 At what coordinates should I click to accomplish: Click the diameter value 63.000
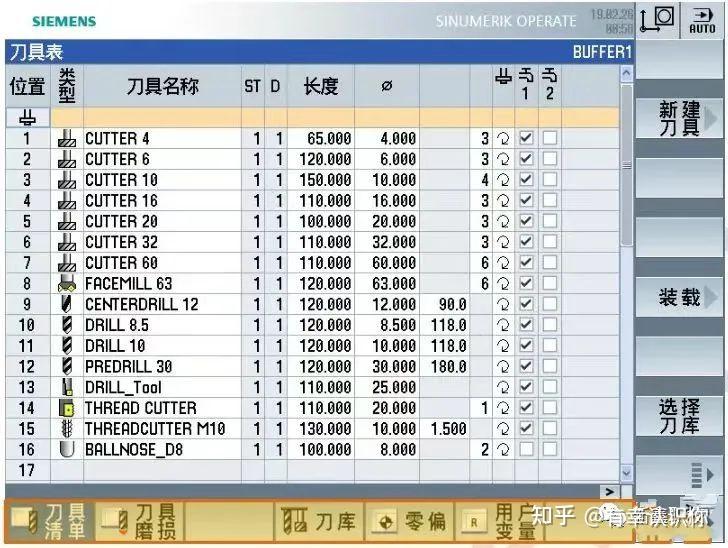[394, 284]
